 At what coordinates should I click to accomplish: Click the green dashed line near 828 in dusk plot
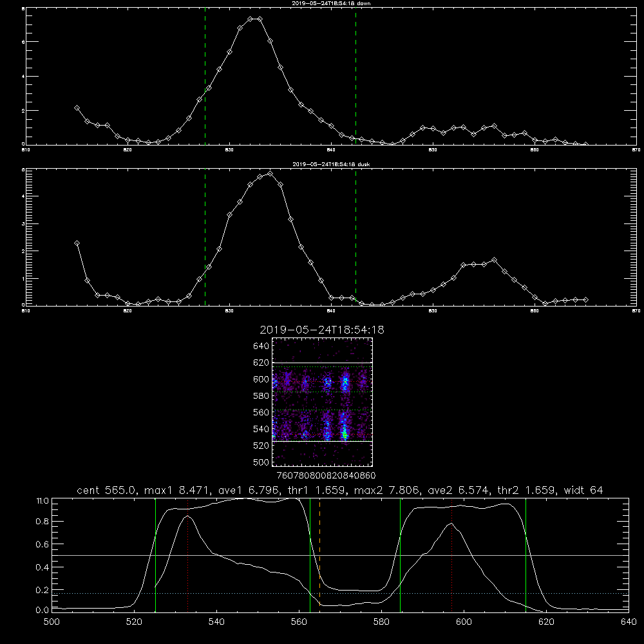tap(205, 237)
